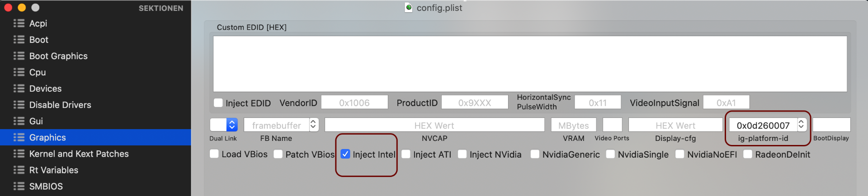This screenshot has height=196, width=868.
Task: Click the list icon next to Devices
Action: coord(19,89)
